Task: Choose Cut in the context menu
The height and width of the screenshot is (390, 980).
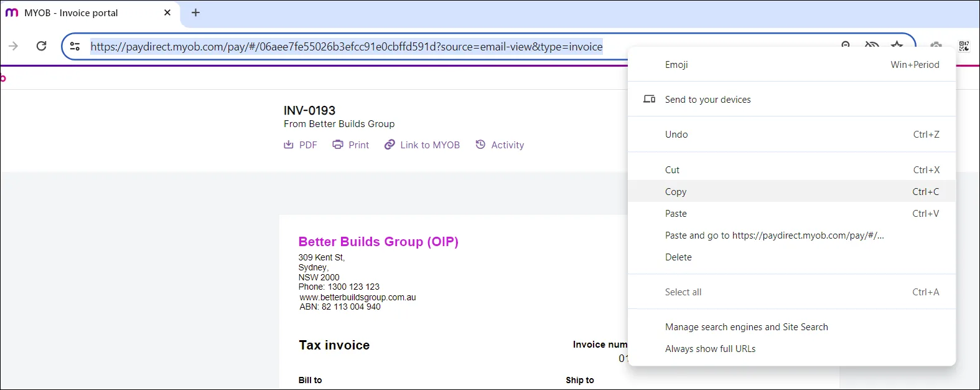Action: click(791, 170)
